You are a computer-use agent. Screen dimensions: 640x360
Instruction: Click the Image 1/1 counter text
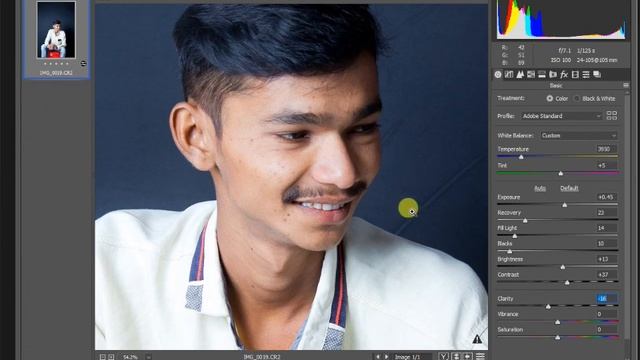(407, 357)
